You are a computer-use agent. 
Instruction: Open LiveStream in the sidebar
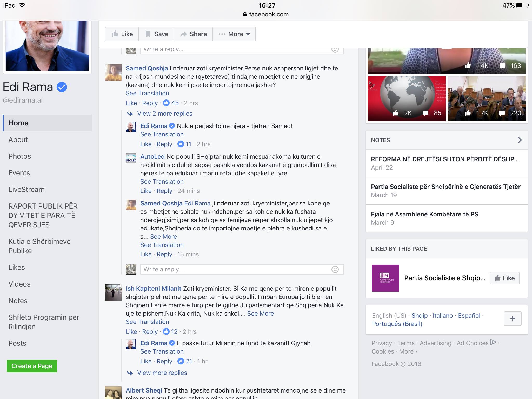click(26, 189)
